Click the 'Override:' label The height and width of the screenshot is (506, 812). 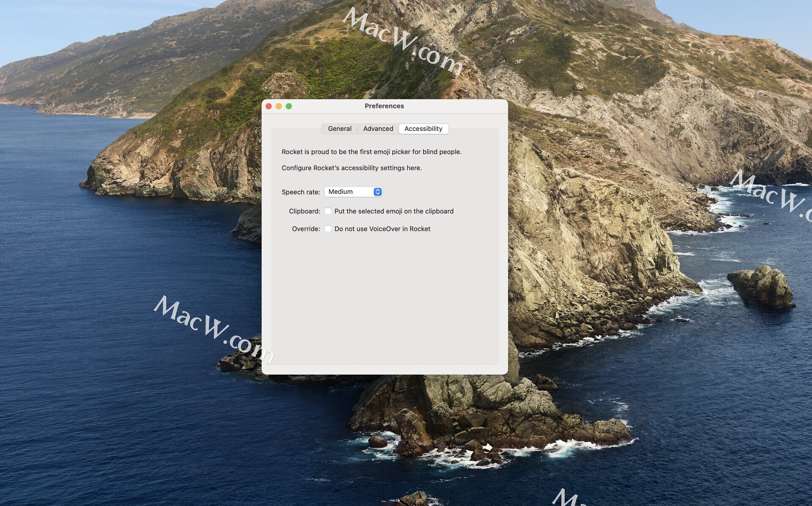point(306,229)
